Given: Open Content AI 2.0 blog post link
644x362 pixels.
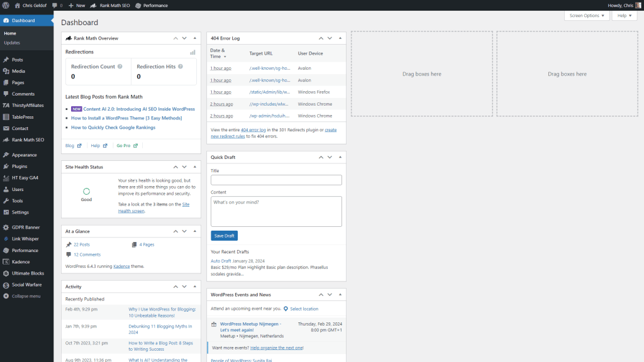Looking at the screenshot, I should 139,109.
